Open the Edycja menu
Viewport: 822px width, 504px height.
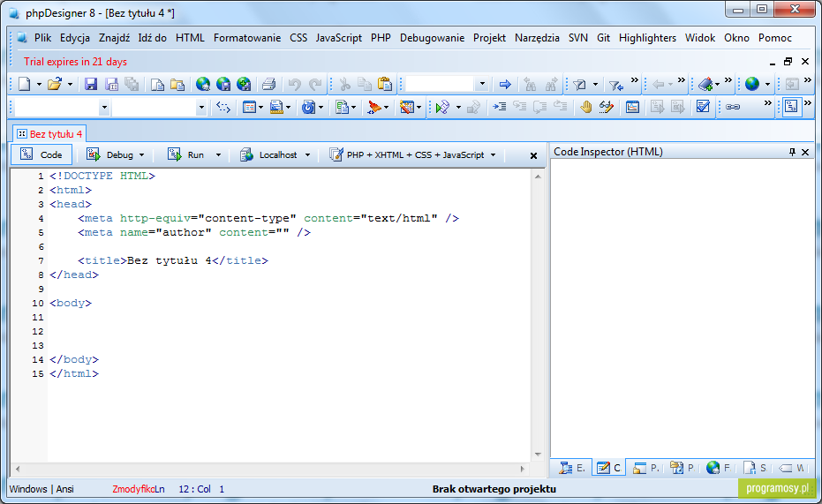pyautogui.click(x=75, y=38)
